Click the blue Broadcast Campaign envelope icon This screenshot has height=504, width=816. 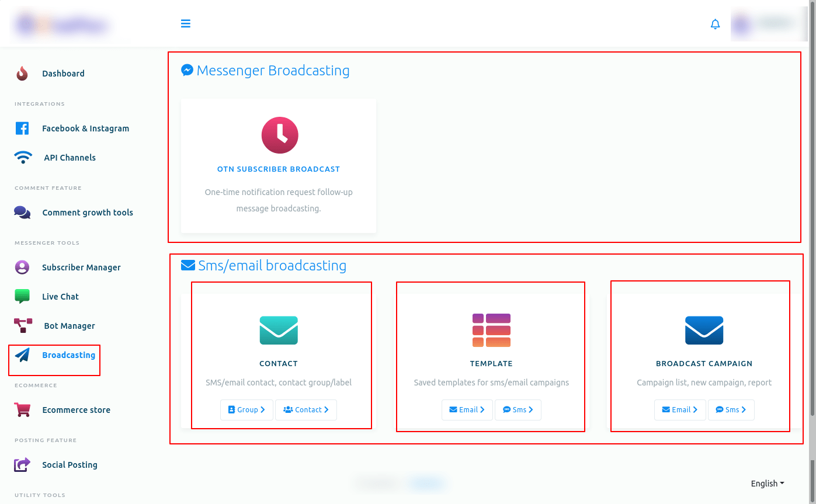(704, 330)
